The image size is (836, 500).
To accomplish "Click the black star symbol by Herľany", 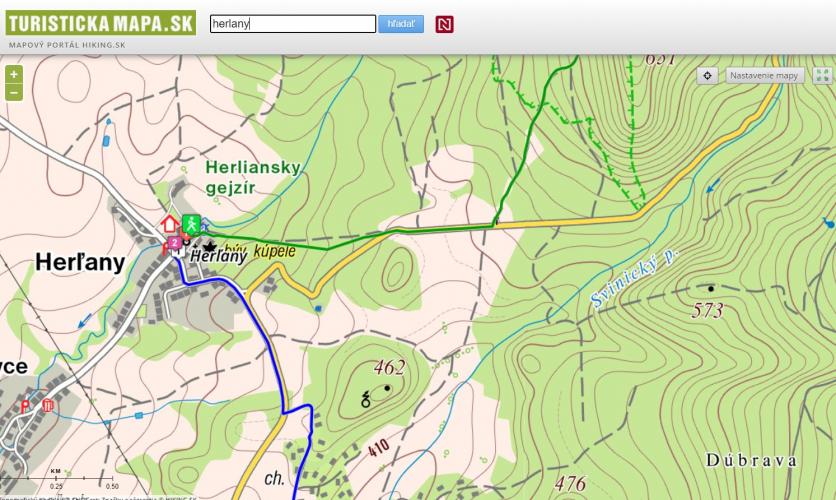I will (210, 245).
